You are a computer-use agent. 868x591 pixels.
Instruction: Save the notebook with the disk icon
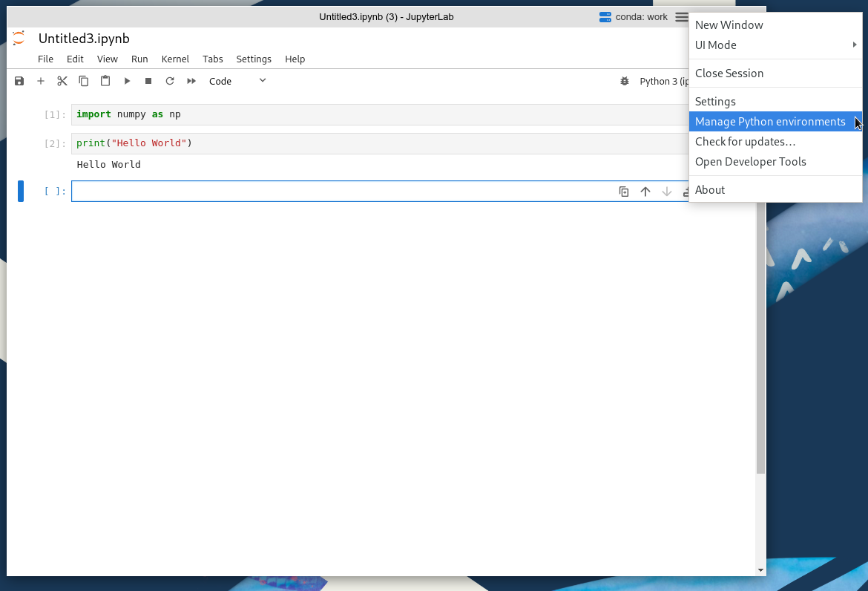click(x=19, y=81)
